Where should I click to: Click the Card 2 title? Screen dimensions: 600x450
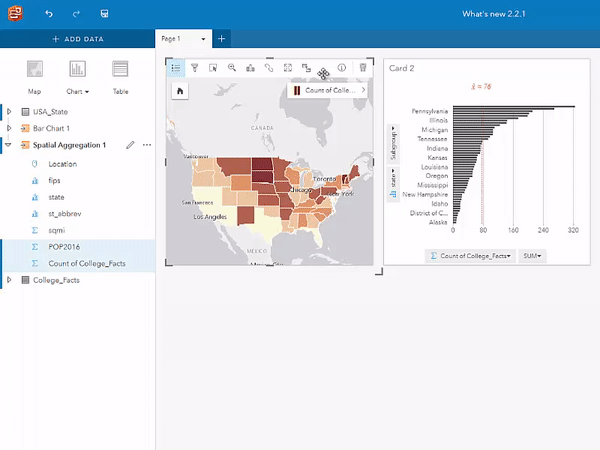pyautogui.click(x=401, y=68)
